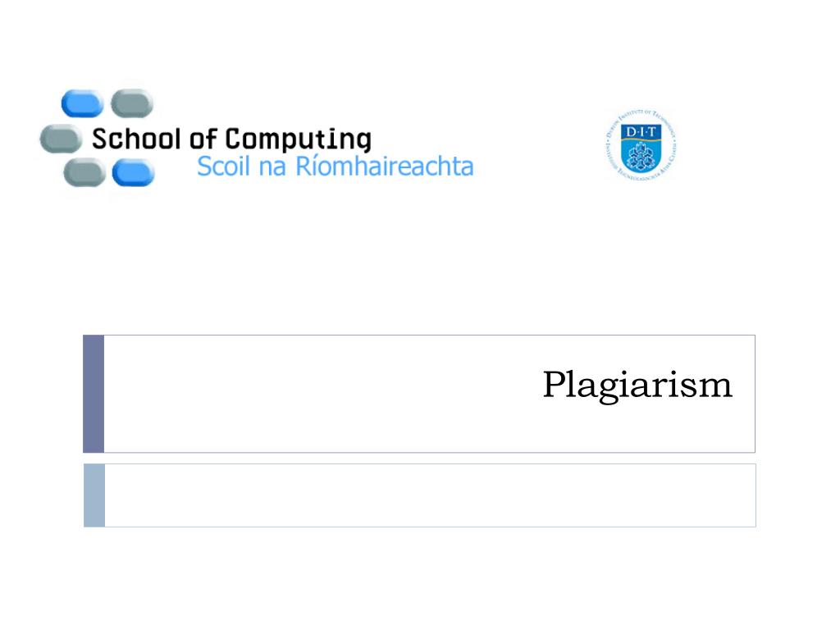
Task: Click the dark purple accent bar on the title box
Action: tap(94, 394)
